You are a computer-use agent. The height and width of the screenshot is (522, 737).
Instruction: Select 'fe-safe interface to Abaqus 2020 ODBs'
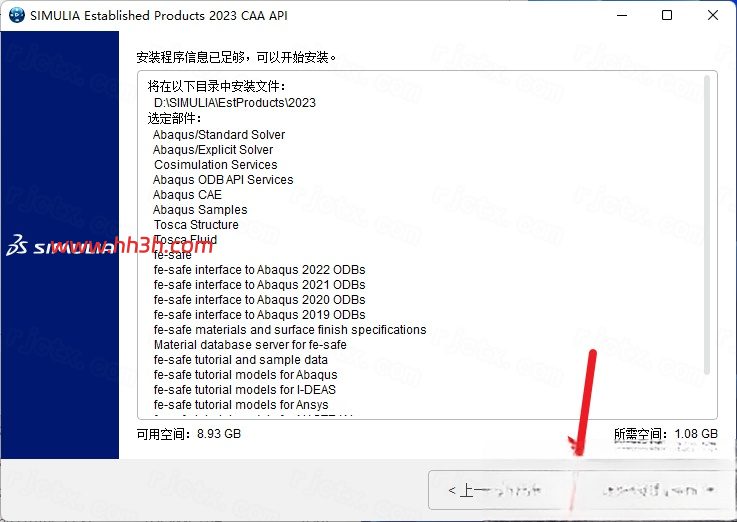pos(259,300)
